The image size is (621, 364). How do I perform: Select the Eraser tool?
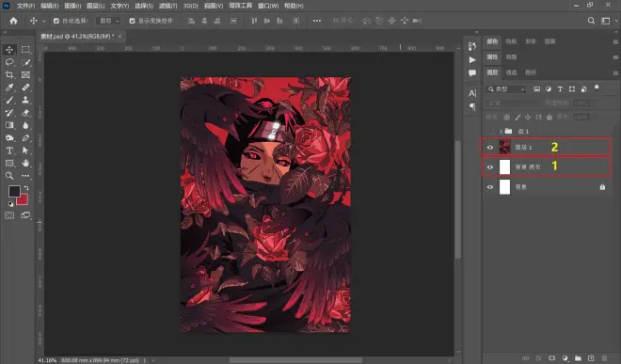pos(25,113)
